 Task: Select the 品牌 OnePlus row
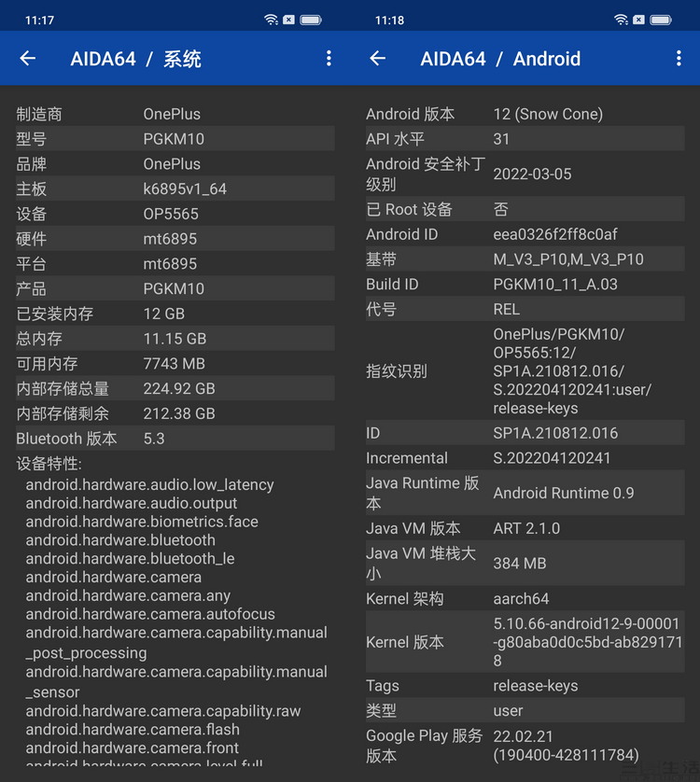pos(175,163)
